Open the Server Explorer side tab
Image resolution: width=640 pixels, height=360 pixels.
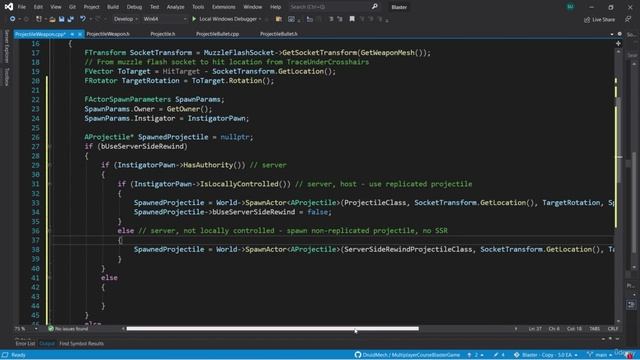point(6,46)
